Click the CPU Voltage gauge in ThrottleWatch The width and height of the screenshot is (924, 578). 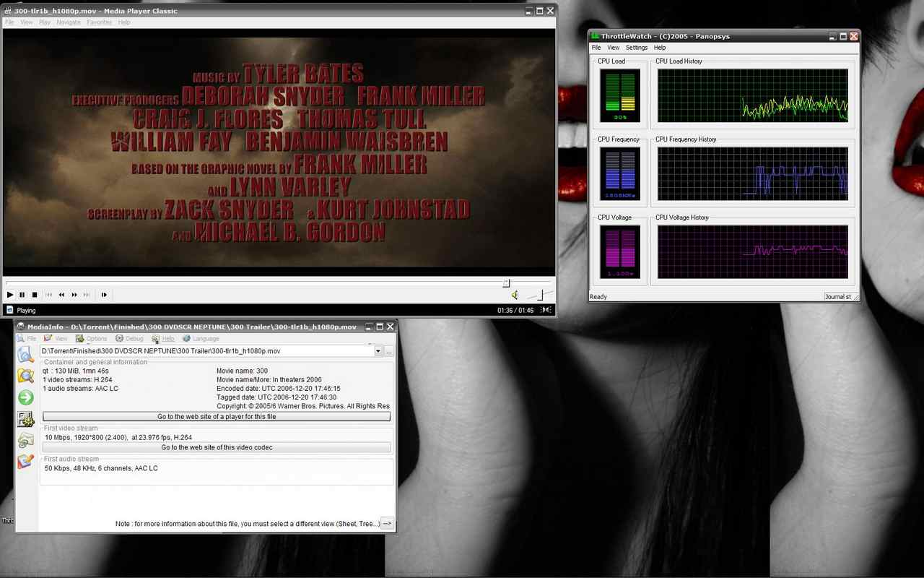[620, 251]
